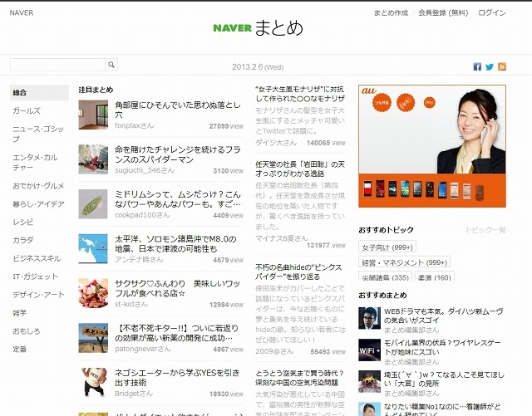Open the IT·ガジェット category
The image size is (532, 416).
click(x=35, y=277)
